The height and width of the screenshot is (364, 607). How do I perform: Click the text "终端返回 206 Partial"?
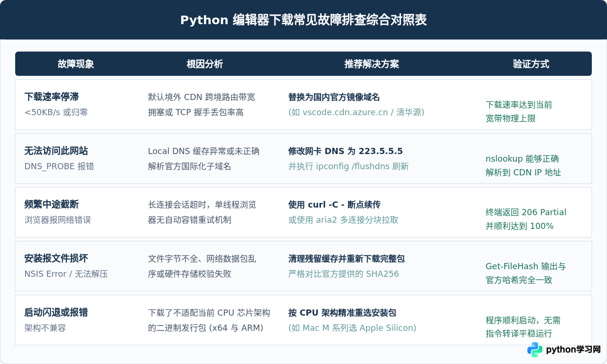coord(526,212)
